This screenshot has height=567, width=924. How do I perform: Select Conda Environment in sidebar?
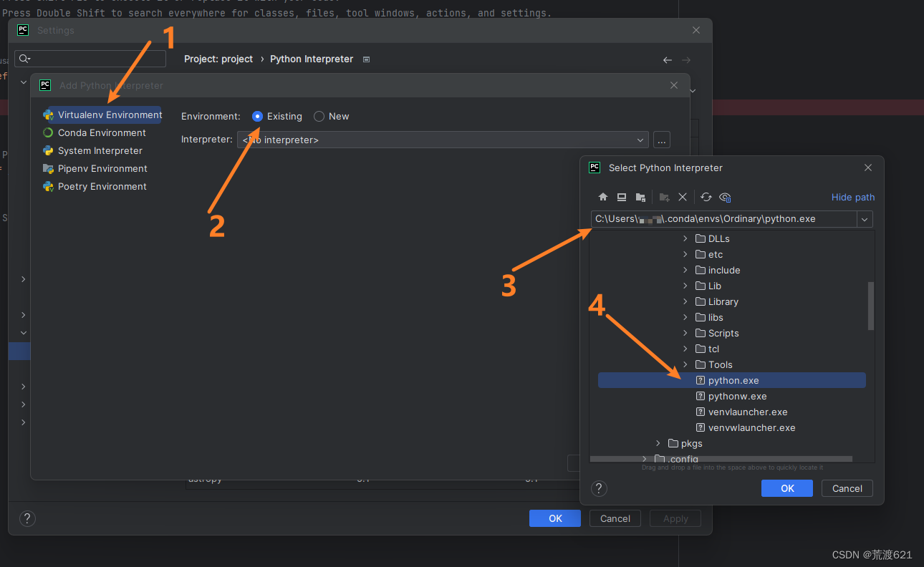point(101,132)
